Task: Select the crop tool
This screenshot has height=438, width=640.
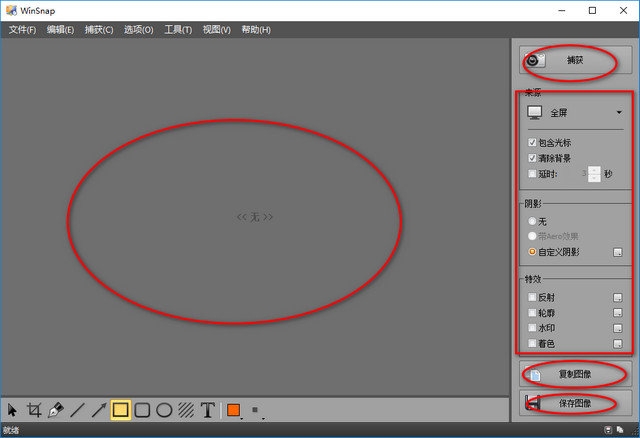Action: [34, 410]
